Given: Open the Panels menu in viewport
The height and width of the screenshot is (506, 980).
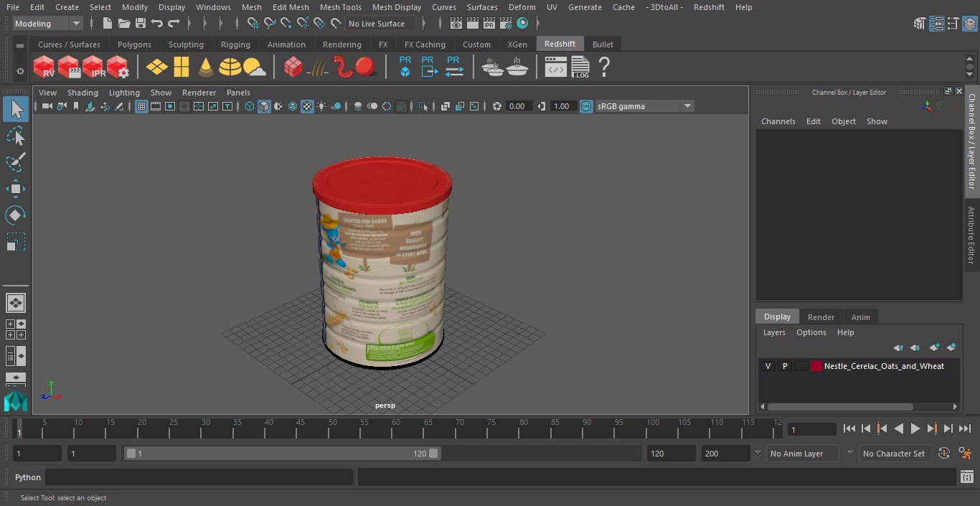Looking at the screenshot, I should tap(238, 93).
